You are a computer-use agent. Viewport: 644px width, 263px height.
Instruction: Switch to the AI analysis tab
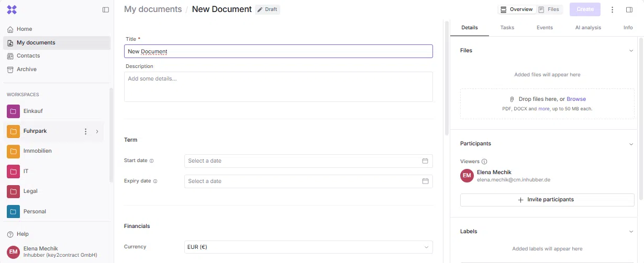pos(588,28)
